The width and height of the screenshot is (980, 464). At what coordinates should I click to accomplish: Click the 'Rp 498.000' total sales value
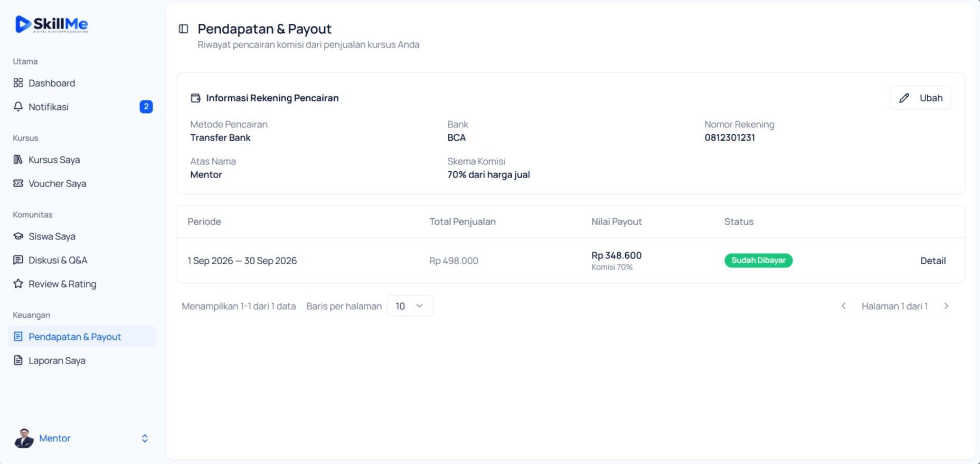tap(454, 261)
